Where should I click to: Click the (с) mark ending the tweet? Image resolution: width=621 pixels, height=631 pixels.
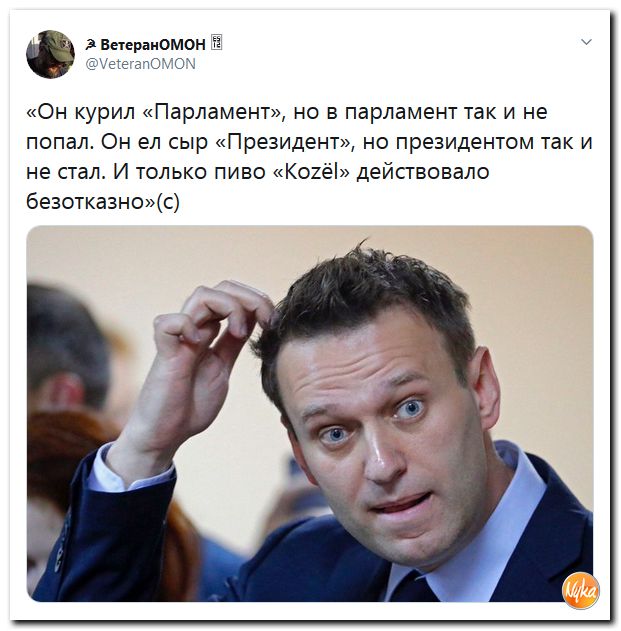[x=168, y=202]
